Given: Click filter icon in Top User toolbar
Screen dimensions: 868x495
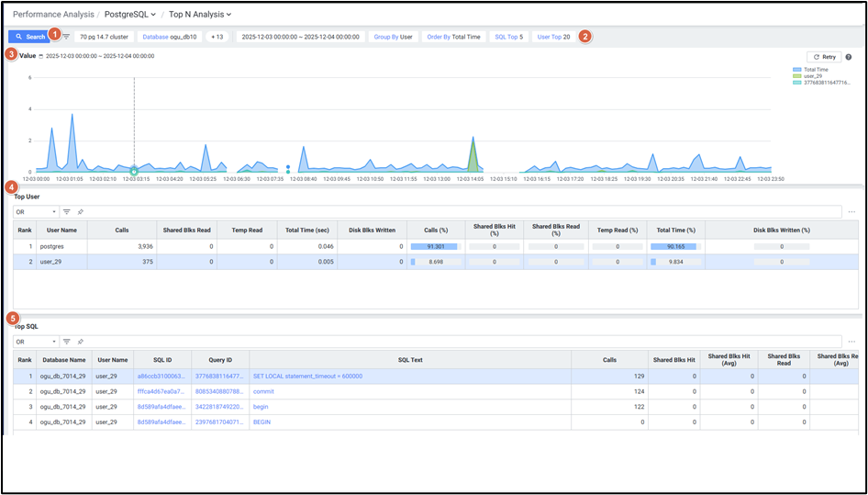Looking at the screenshot, I should (67, 212).
